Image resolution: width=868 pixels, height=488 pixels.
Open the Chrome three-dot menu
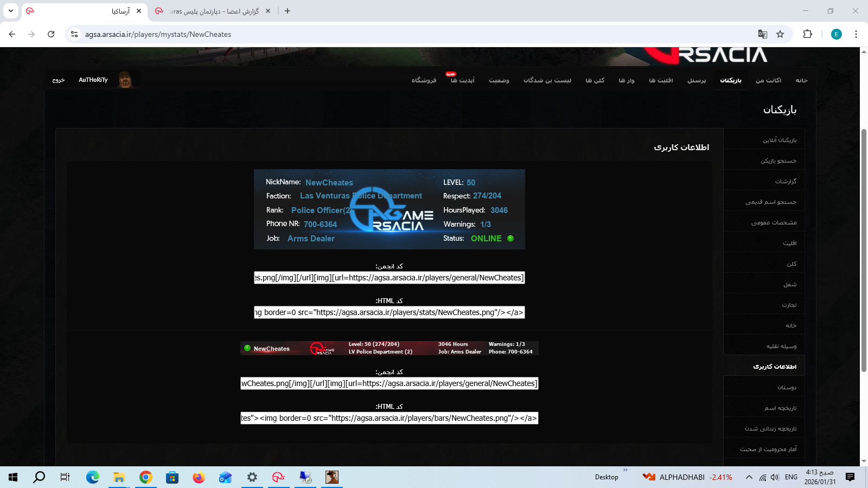click(856, 34)
